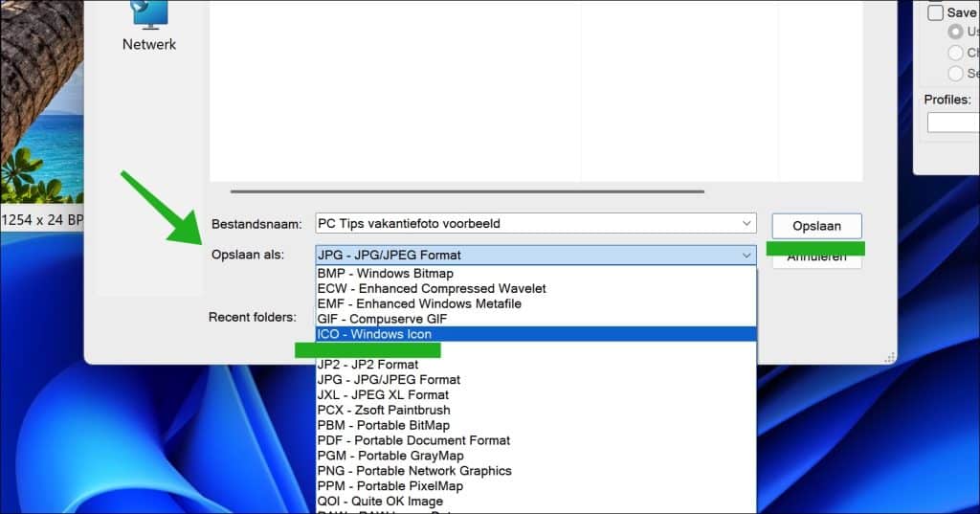Click the dialog resize grip corner
The width and height of the screenshot is (980, 514).
(x=890, y=357)
